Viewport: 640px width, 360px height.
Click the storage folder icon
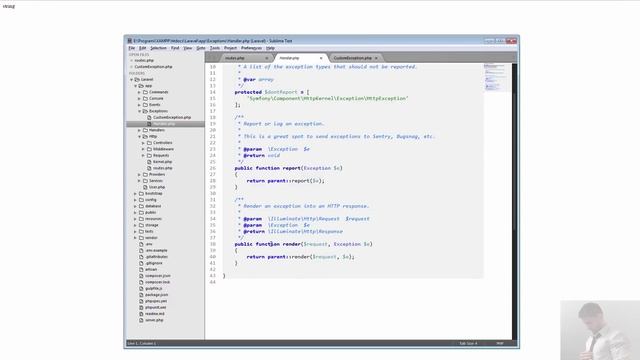click(x=141, y=225)
